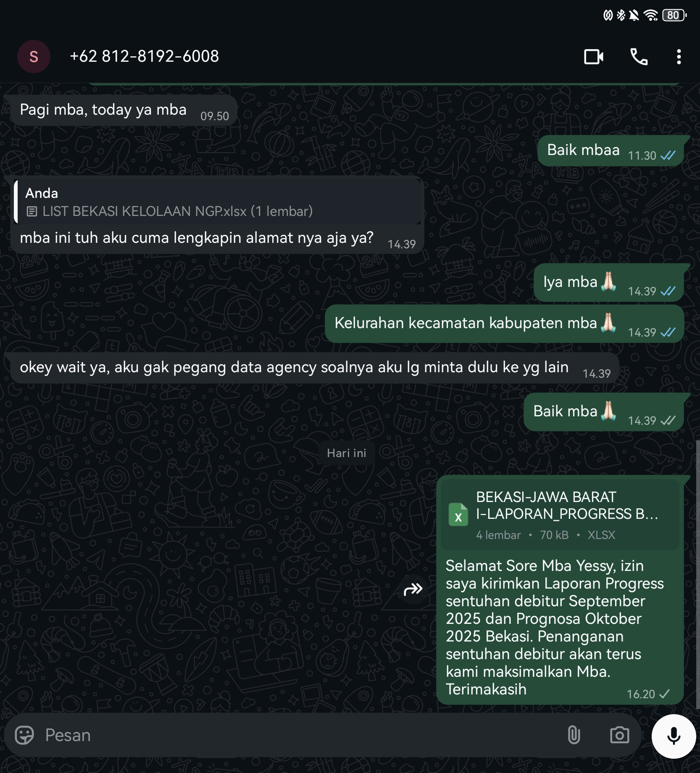700x773 pixels.
Task: Jump to quoted LIST BEKASI KELOLAAN NGP.xlsx message
Action: [x=217, y=202]
